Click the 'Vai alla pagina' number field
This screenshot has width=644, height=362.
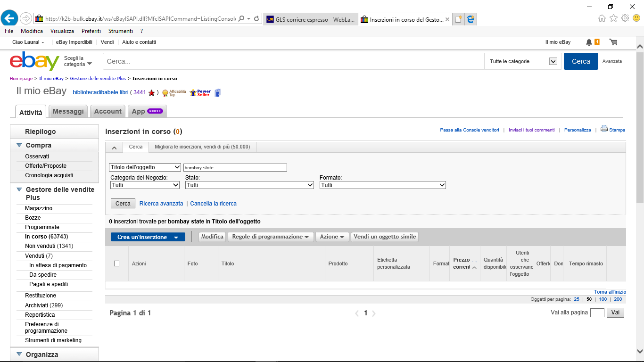[597, 313]
